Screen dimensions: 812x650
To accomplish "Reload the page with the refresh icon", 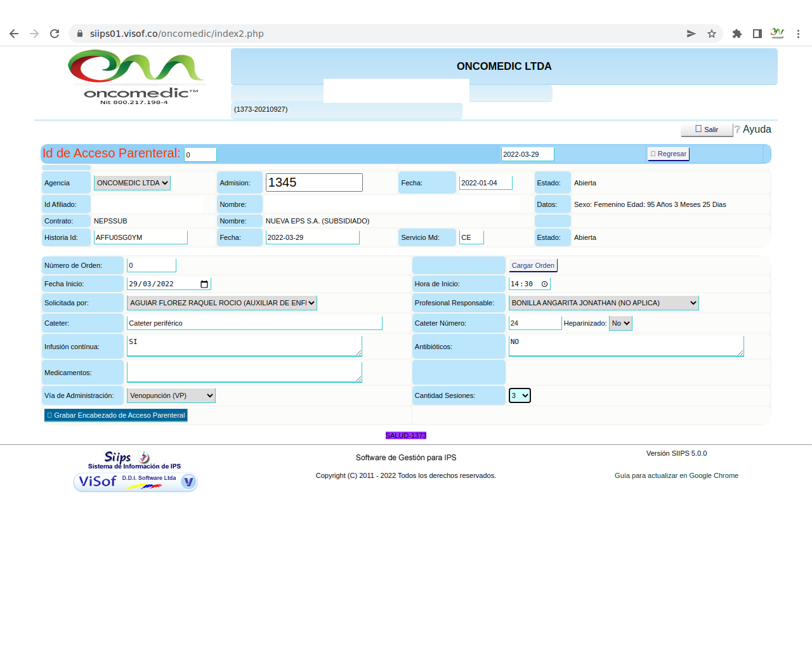I will click(55, 34).
